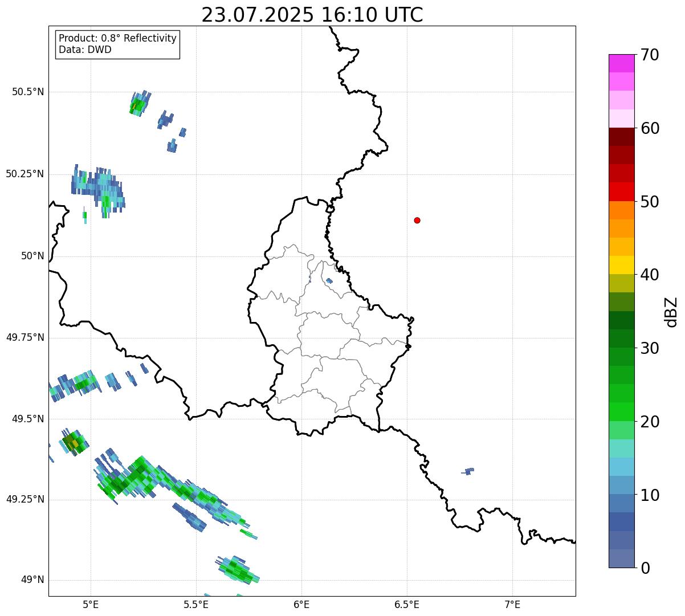The image size is (685, 616).
Task: Click the colorbar value 50
Action: tap(650, 202)
